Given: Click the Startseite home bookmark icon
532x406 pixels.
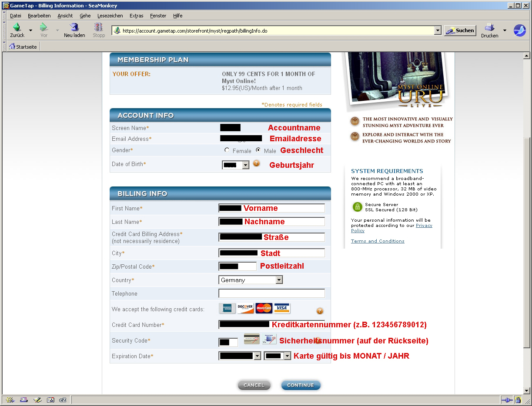Looking at the screenshot, I should (x=12, y=47).
